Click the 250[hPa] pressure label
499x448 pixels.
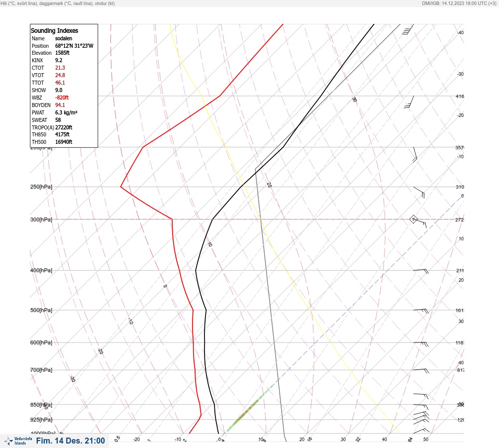tap(41, 187)
